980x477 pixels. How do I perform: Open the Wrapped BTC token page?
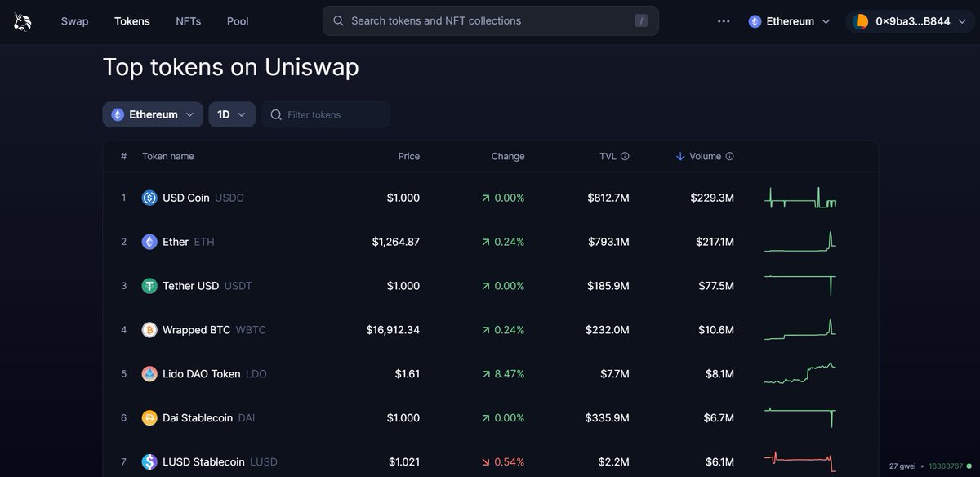(490, 330)
